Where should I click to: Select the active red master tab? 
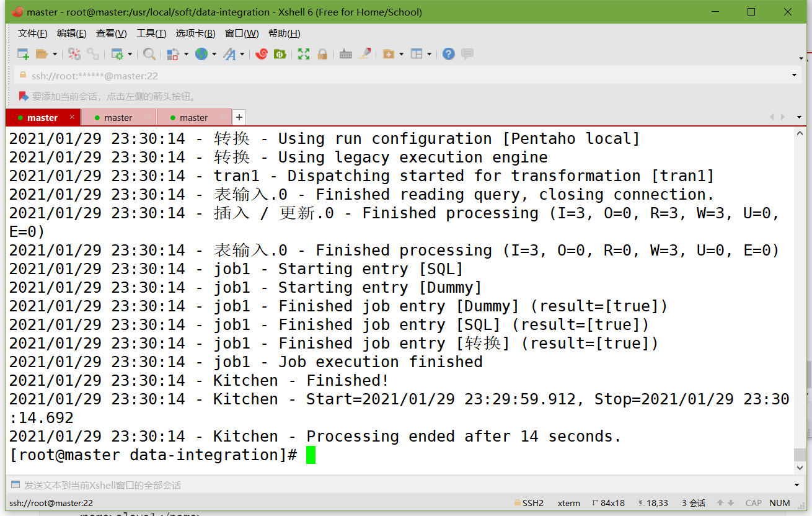click(42, 117)
